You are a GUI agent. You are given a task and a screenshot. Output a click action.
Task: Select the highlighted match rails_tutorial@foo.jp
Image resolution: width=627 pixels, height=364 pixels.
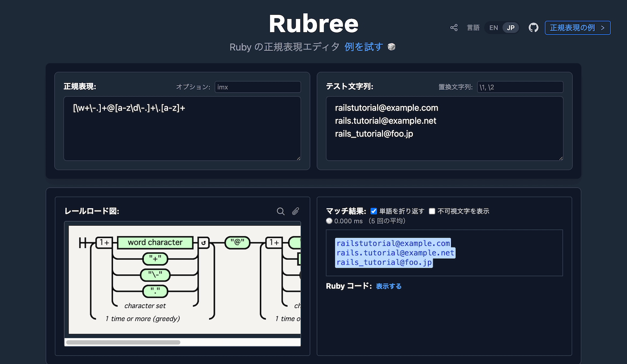384,262
